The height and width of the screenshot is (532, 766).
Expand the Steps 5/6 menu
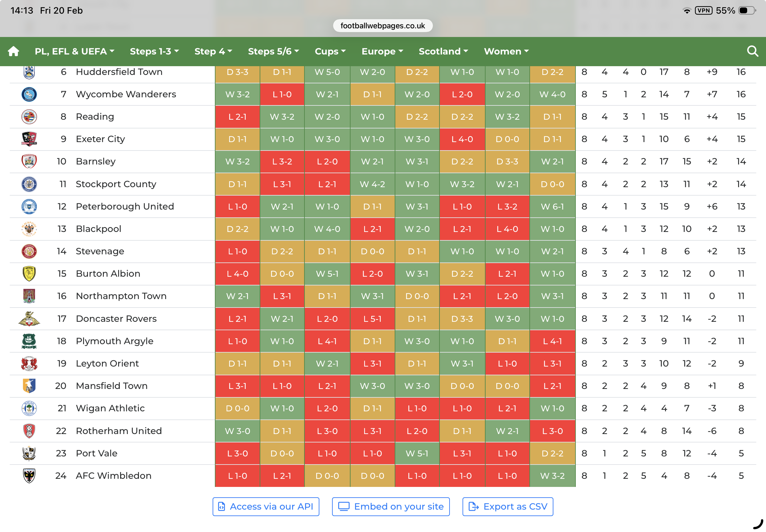[273, 51]
